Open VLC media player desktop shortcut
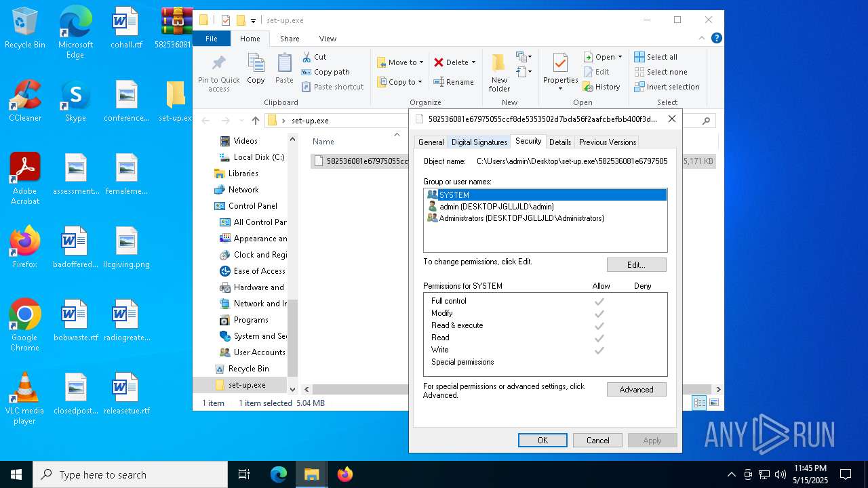 (24, 399)
